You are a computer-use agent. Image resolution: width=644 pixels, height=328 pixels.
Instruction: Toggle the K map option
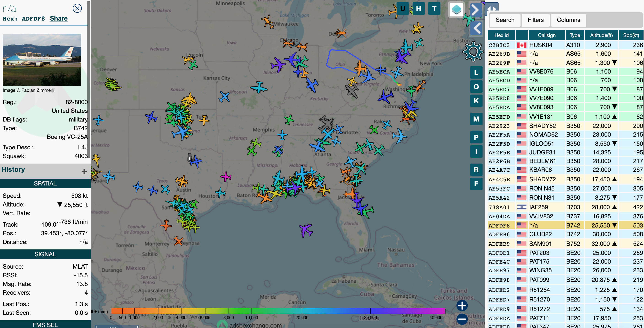point(476,101)
